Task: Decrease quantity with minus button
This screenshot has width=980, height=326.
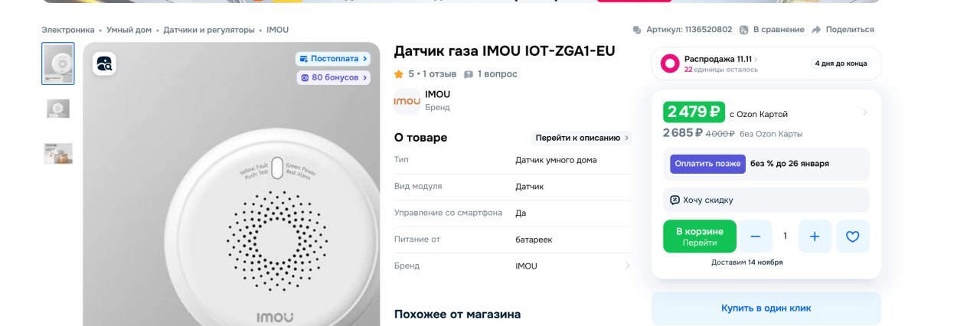Action: click(x=756, y=236)
